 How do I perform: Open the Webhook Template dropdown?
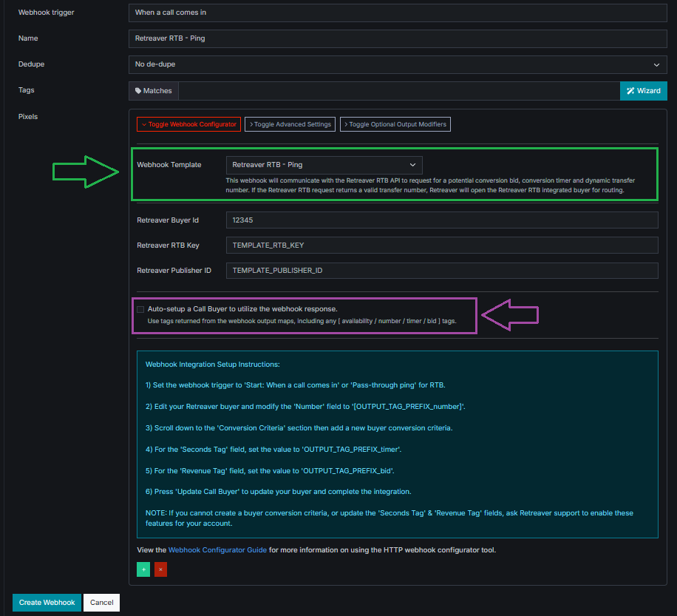point(324,165)
